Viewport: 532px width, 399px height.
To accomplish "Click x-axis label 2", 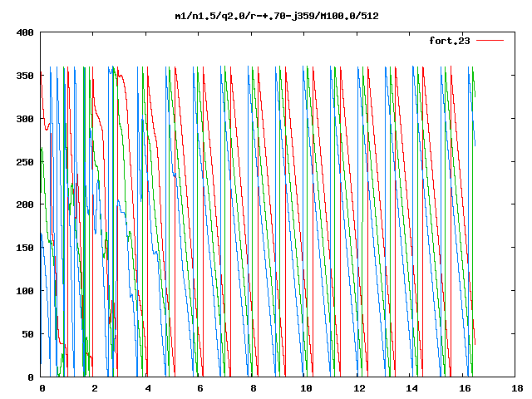I will click(95, 388).
